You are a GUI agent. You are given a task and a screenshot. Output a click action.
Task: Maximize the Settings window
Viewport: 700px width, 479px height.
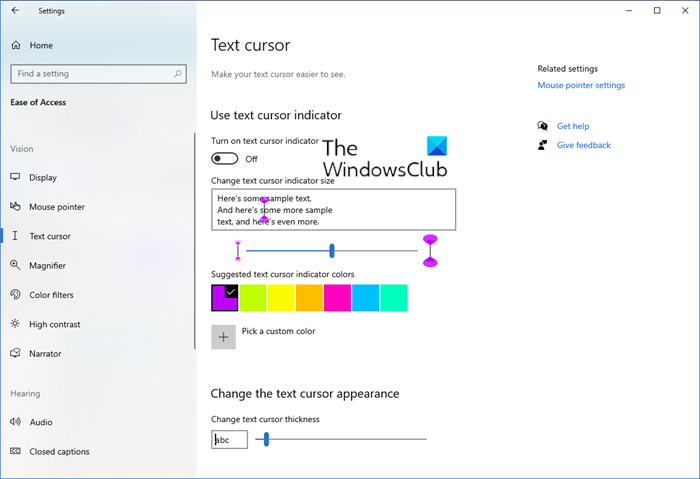click(x=657, y=10)
